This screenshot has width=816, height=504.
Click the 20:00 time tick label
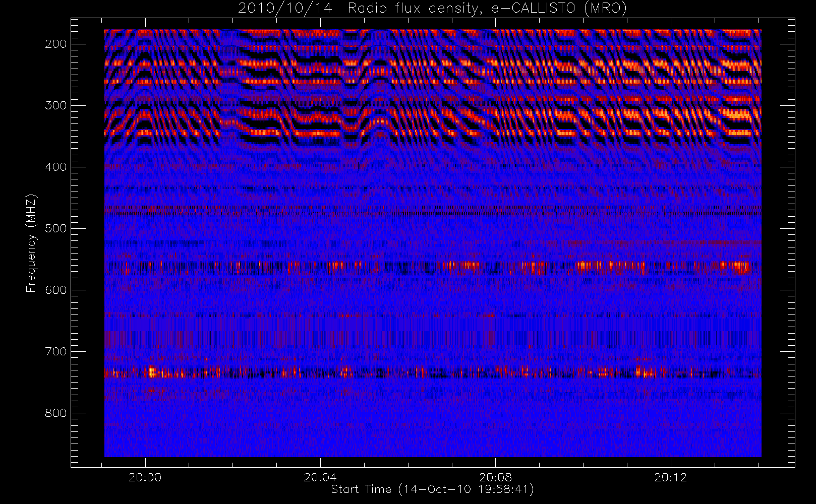[145, 477]
